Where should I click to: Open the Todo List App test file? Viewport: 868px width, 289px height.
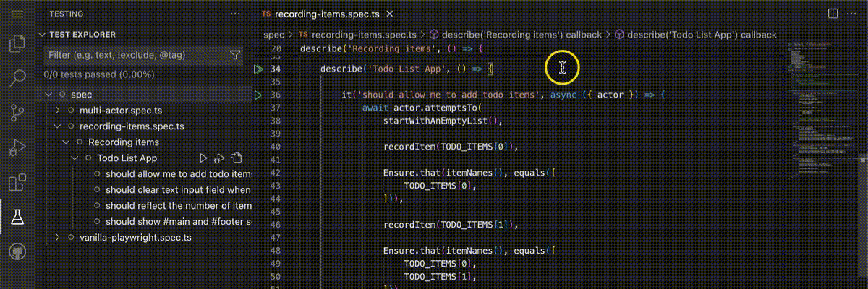pos(237,158)
